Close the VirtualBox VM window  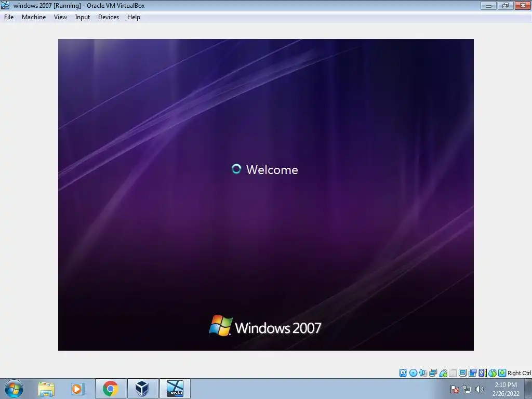point(523,5)
